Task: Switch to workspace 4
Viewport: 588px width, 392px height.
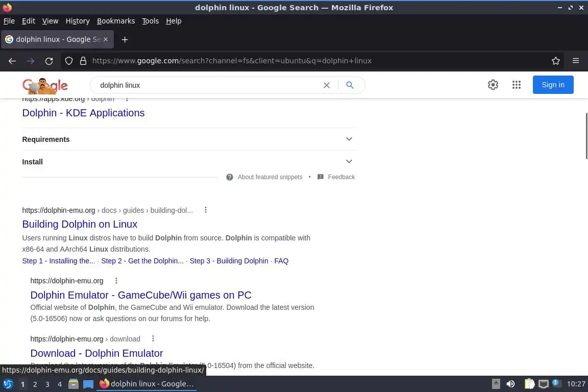Action: coord(60,384)
